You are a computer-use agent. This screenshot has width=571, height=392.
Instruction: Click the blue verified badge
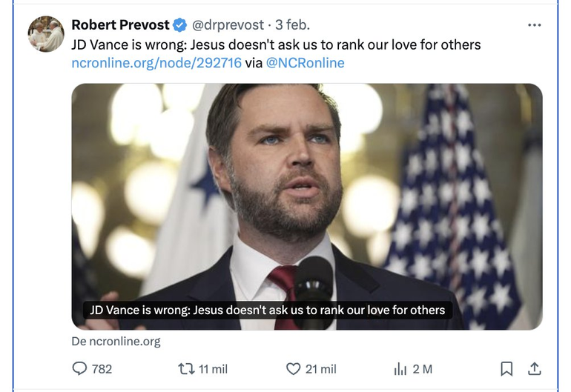(179, 26)
